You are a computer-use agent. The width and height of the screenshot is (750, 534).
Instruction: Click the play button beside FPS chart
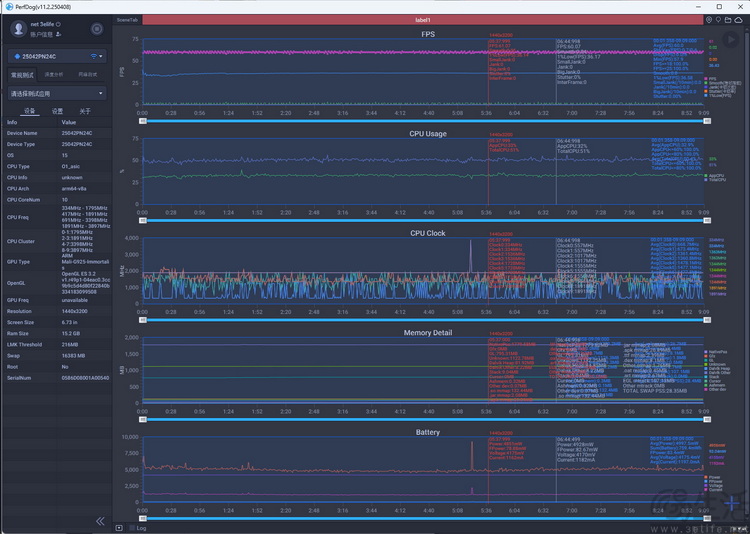coord(730,39)
